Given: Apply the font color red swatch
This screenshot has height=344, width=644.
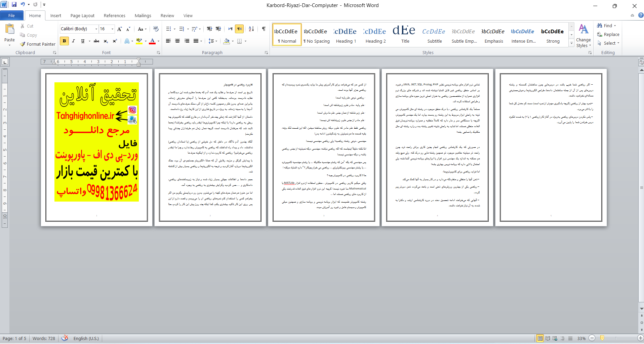Looking at the screenshot, I should [x=152, y=41].
